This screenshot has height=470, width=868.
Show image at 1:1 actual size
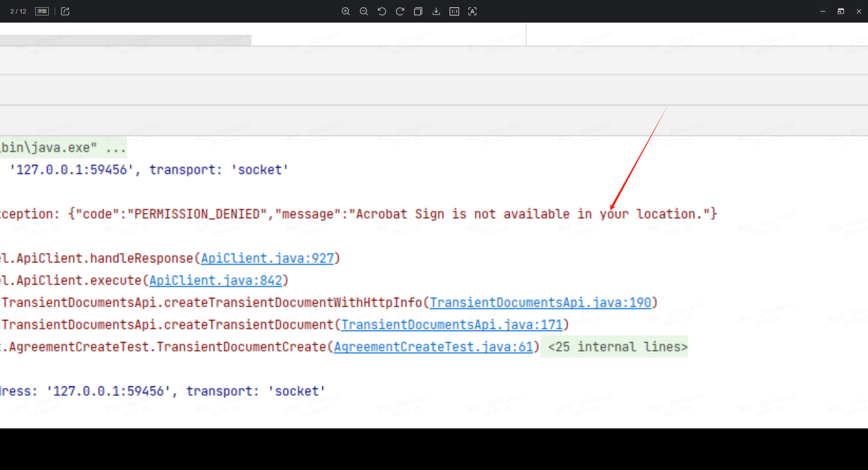pos(454,11)
